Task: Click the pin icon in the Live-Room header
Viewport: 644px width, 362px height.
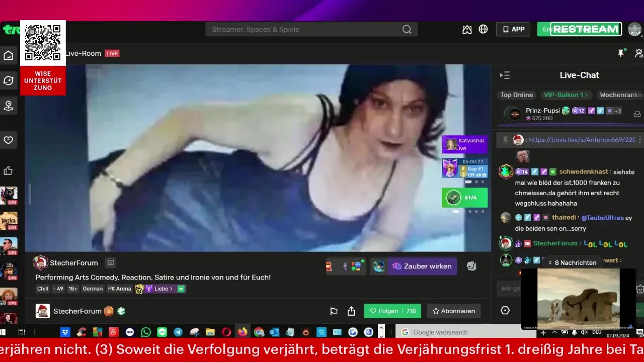Action: (x=621, y=53)
